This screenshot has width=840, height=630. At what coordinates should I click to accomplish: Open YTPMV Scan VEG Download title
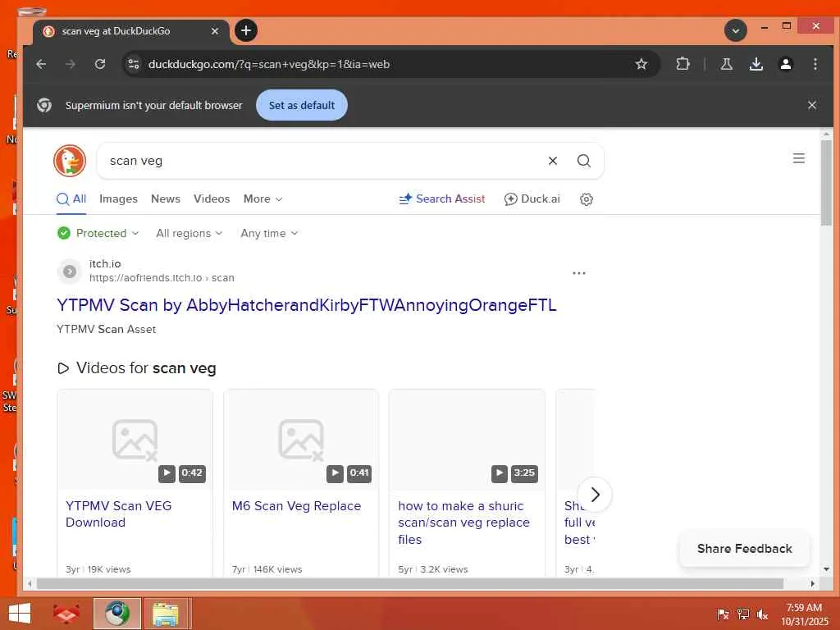(118, 514)
